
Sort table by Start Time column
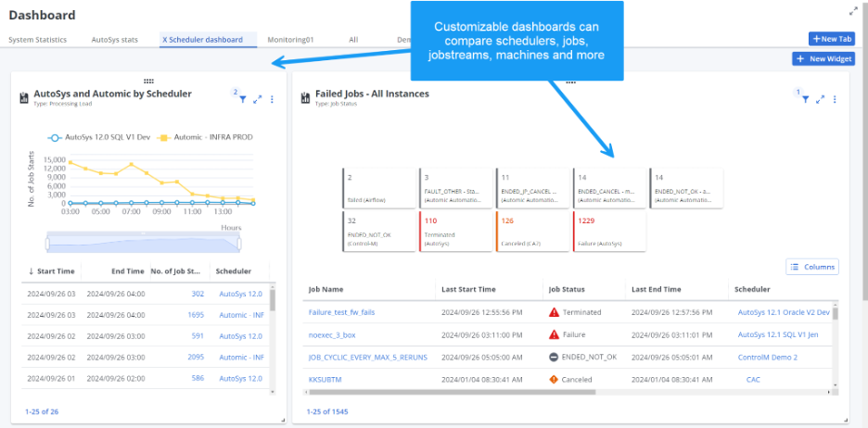(52, 271)
